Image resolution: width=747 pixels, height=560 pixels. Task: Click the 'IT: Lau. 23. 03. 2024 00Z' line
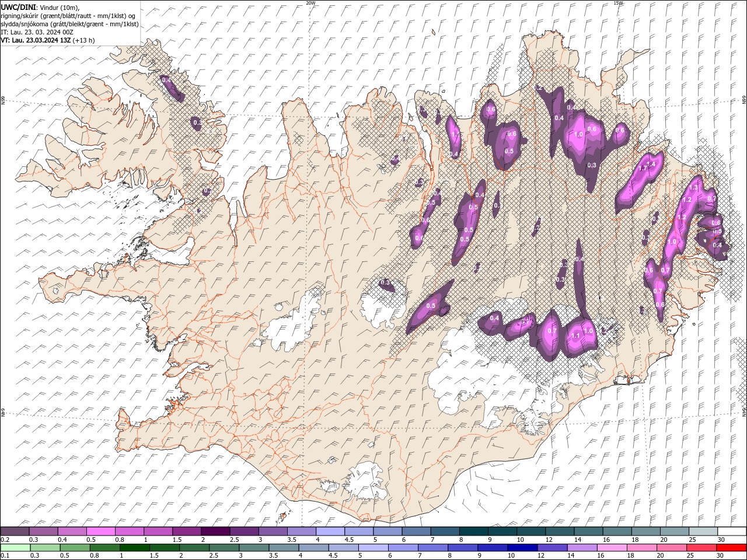click(x=37, y=32)
